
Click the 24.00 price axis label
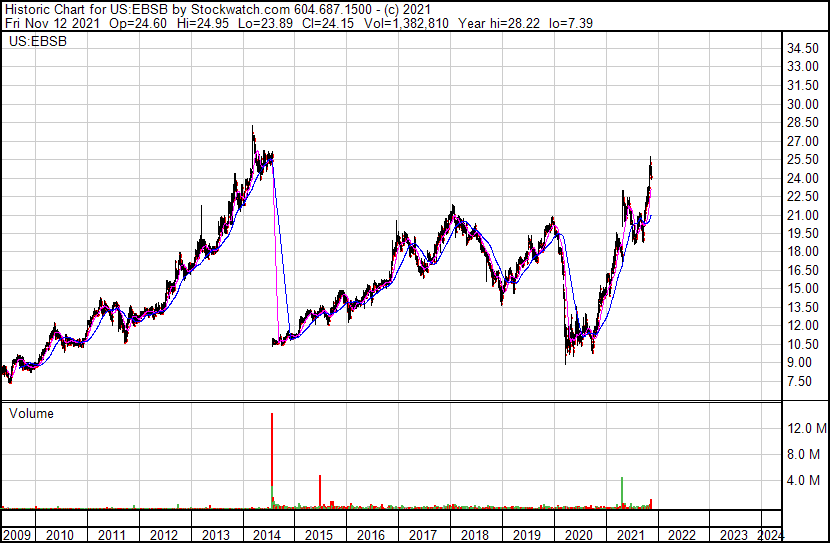[803, 178]
